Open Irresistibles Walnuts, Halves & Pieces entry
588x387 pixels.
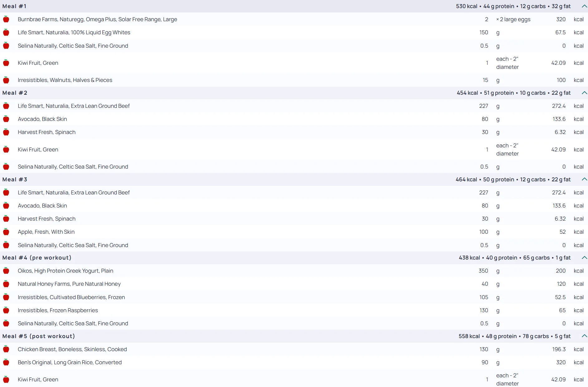(65, 80)
